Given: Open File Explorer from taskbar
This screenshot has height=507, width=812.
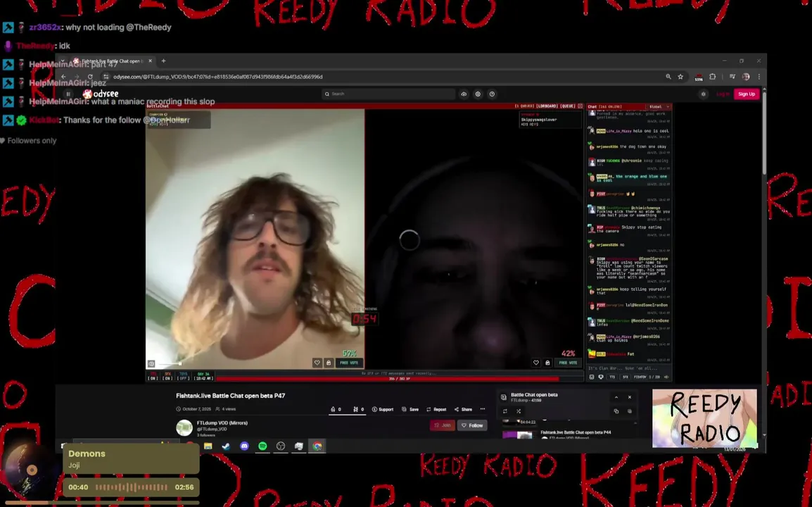Looking at the screenshot, I should 208,446.
